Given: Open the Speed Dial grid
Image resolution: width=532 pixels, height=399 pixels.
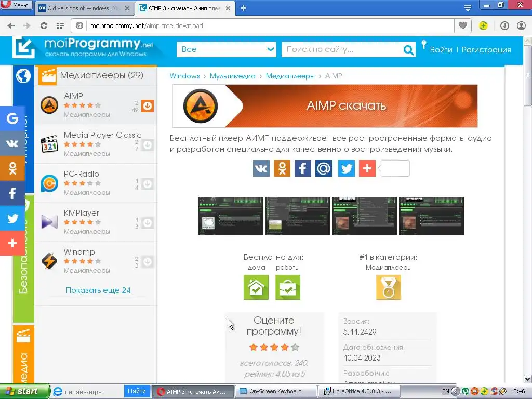Looking at the screenshot, I should point(61,25).
